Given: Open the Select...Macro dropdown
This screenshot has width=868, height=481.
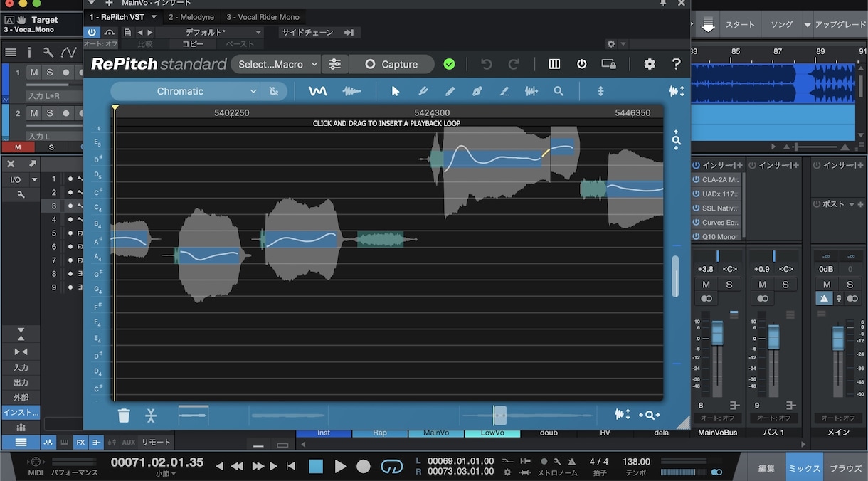Looking at the screenshot, I should 277,64.
